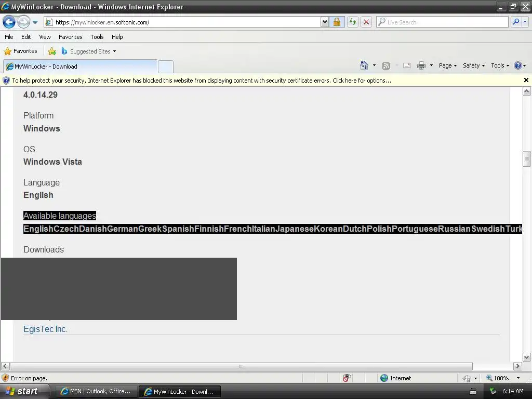Open the Page command menu
The height and width of the screenshot is (399, 532).
click(447, 65)
